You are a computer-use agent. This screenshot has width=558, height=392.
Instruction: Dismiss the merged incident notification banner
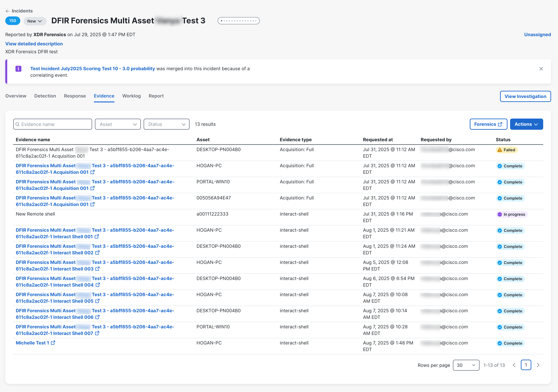[x=541, y=69]
